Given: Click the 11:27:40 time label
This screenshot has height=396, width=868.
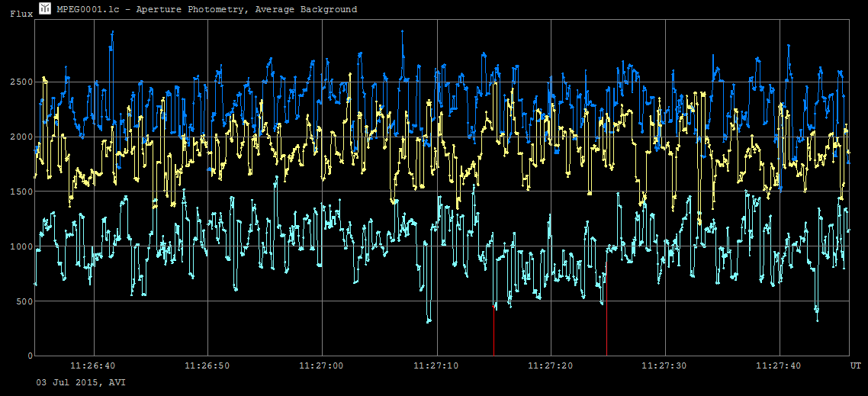Looking at the screenshot, I should click(x=780, y=365).
